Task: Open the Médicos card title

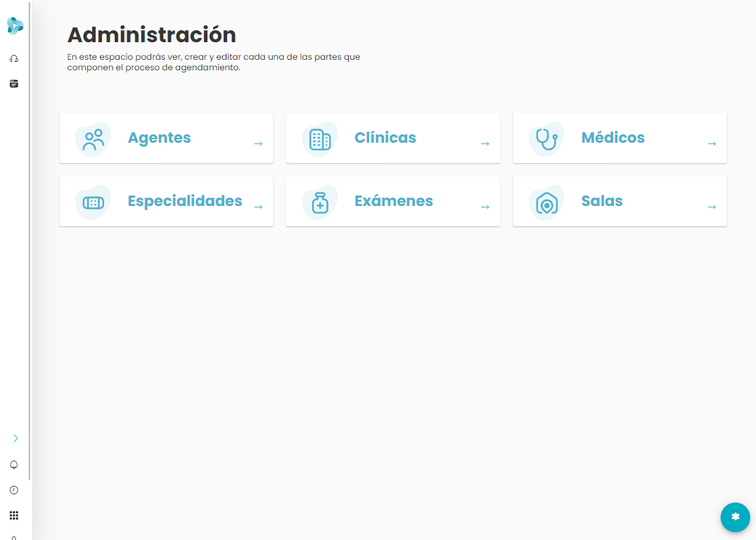Action: coord(613,138)
